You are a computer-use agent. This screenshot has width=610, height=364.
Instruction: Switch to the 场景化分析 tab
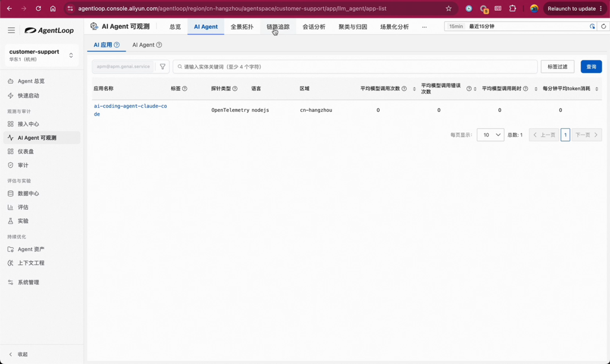(x=394, y=27)
